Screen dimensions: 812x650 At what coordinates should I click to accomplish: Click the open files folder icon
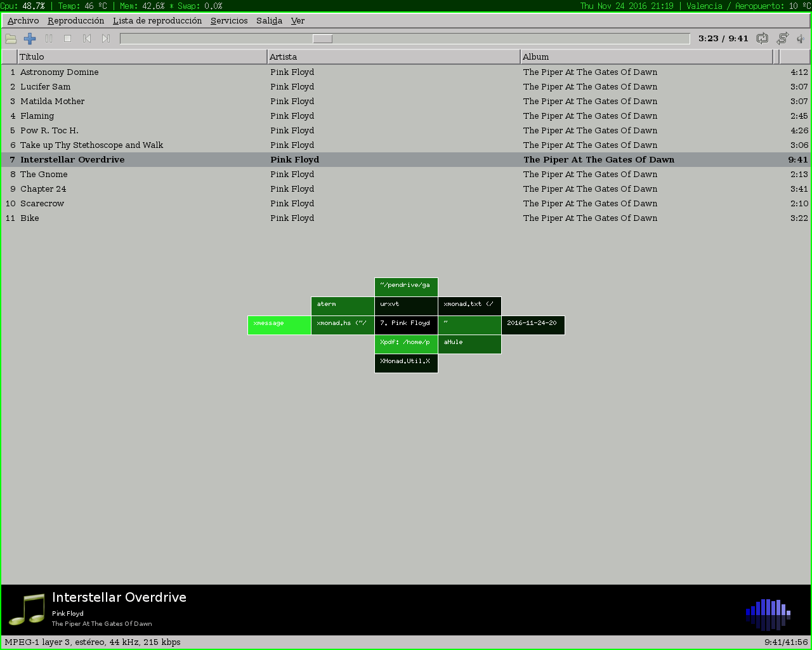pyautogui.click(x=11, y=39)
